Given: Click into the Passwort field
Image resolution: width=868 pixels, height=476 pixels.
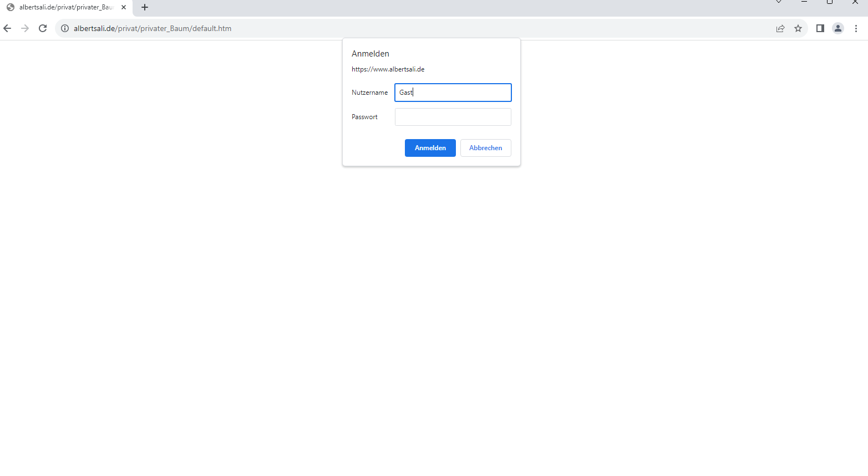Looking at the screenshot, I should 453,117.
